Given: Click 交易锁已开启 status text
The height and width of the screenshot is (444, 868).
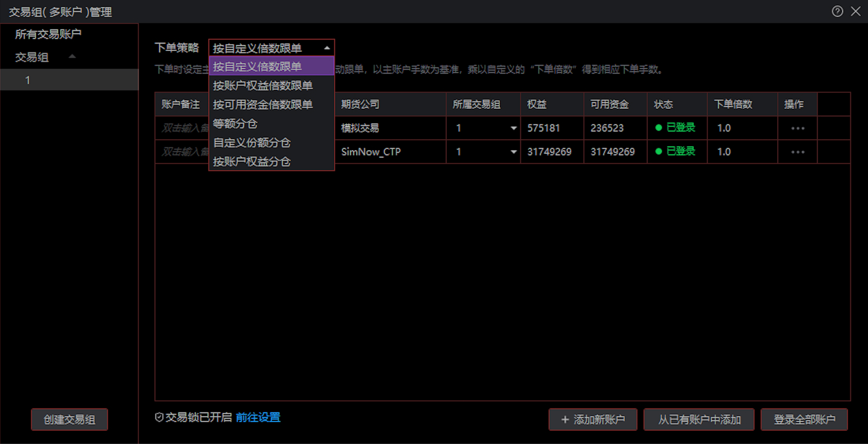Looking at the screenshot, I should [x=198, y=417].
